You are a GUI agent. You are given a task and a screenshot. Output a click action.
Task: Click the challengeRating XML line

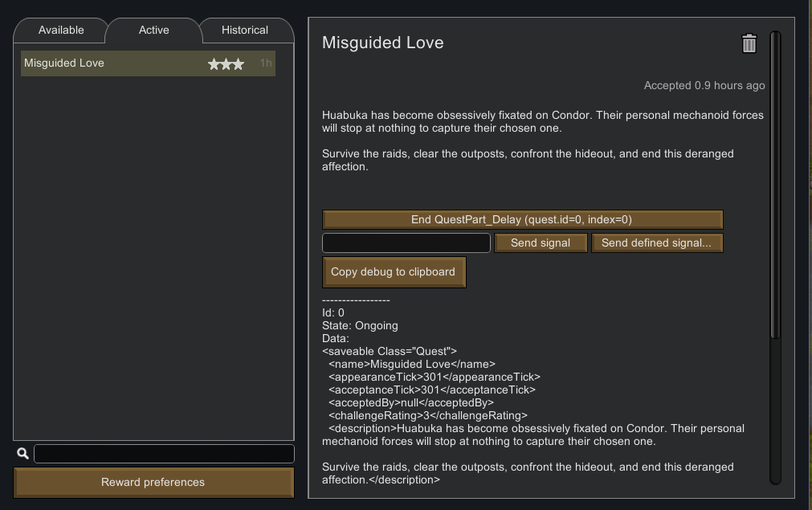point(428,416)
